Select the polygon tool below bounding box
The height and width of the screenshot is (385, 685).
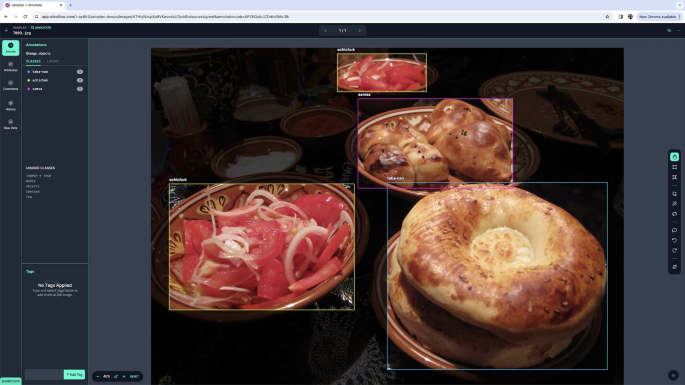[x=675, y=177]
